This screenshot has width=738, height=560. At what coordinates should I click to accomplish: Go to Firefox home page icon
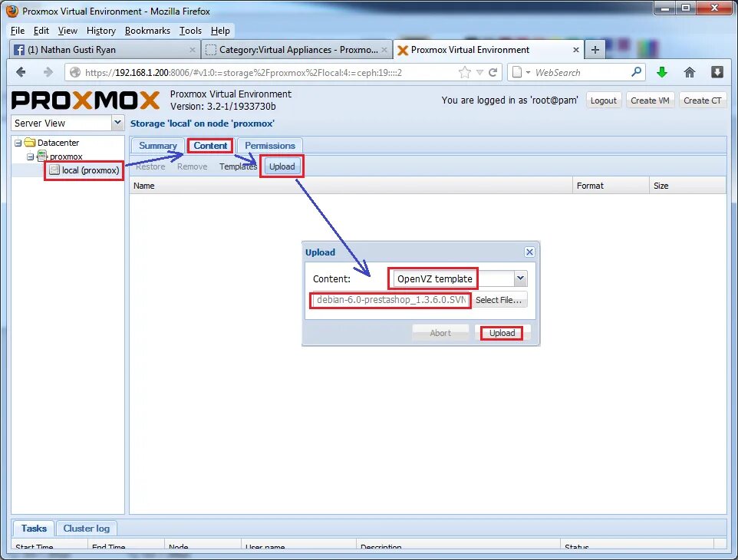(690, 72)
